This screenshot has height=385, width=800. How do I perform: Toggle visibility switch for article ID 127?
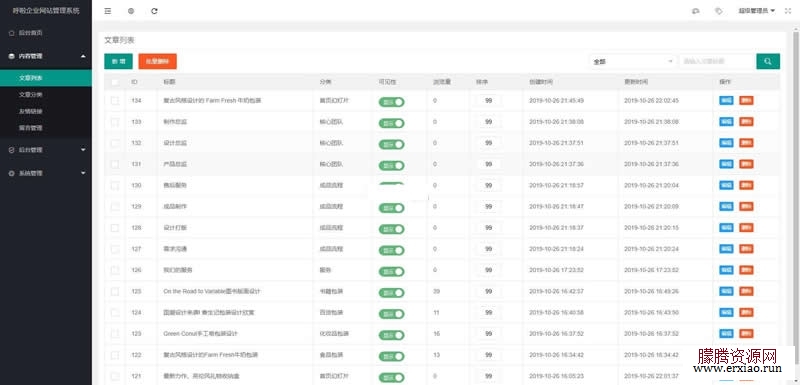pyautogui.click(x=391, y=250)
